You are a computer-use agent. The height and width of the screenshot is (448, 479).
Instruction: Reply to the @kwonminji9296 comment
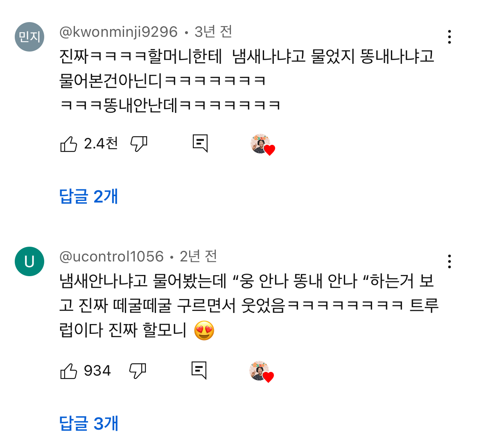(x=200, y=143)
